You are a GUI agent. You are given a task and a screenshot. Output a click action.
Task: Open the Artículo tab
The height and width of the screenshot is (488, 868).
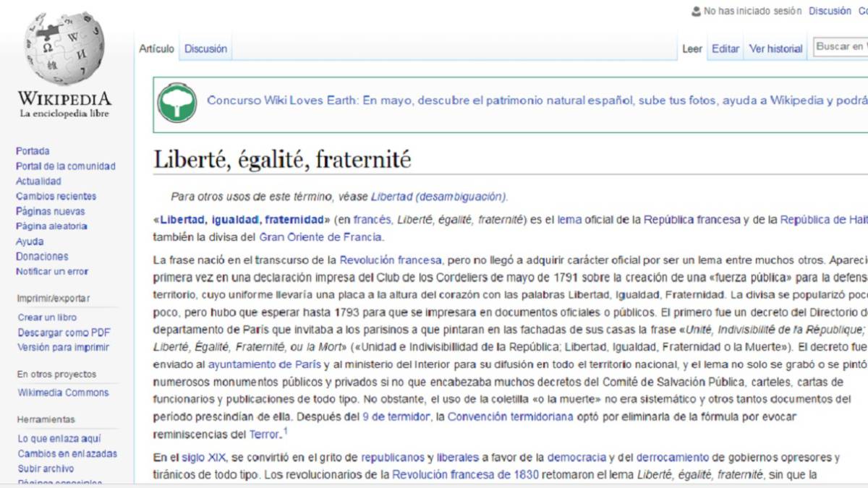point(156,49)
